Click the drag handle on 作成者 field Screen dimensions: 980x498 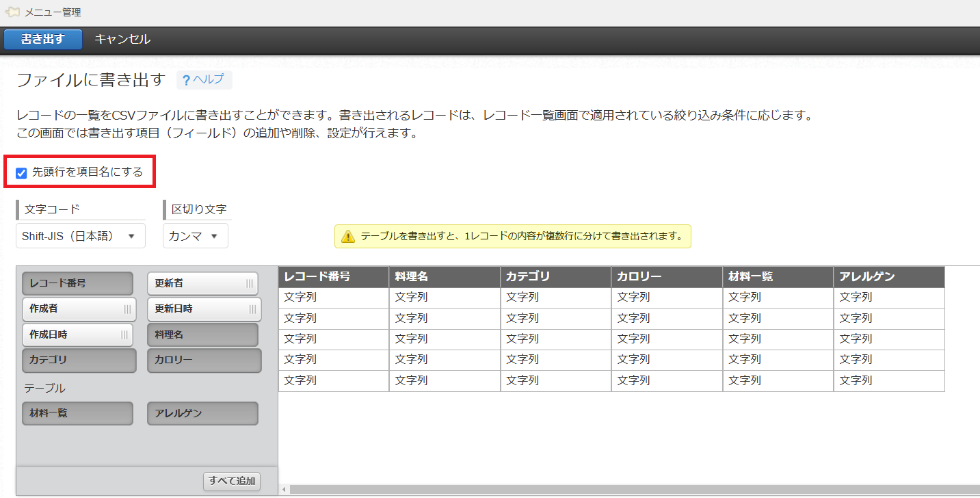[128, 309]
